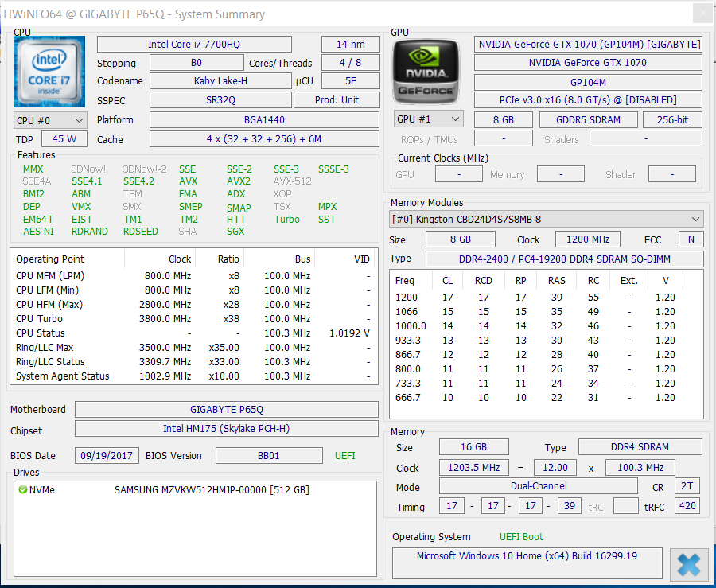Click the DDR4-2400 / PC4-19200 type field
This screenshot has height=588, width=716.
(564, 259)
